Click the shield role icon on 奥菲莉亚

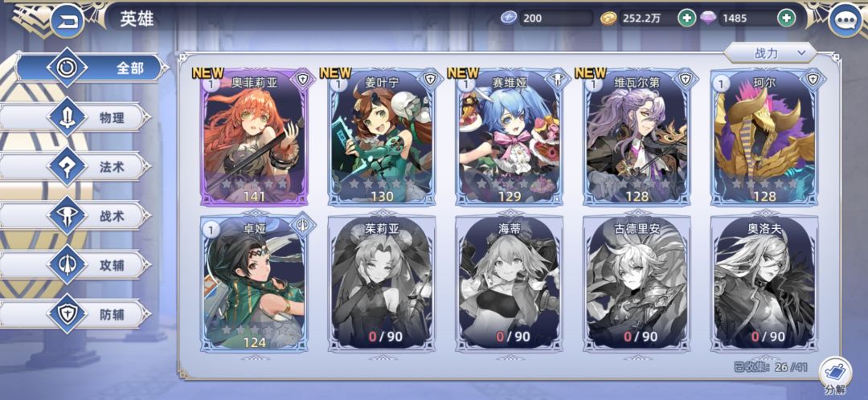301,80
